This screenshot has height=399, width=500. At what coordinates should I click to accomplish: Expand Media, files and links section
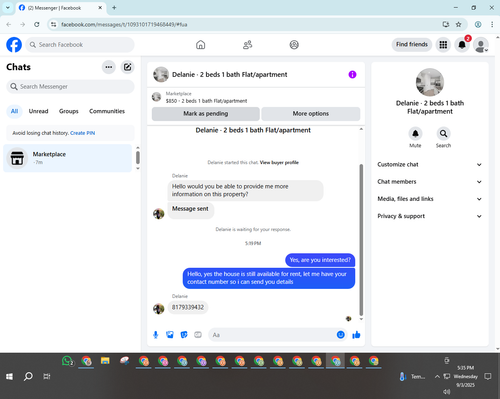tap(430, 199)
